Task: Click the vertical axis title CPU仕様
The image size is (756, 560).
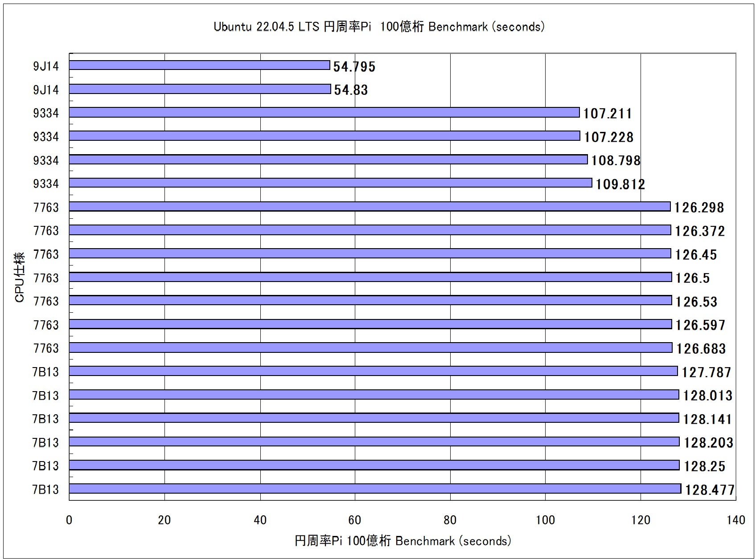Action: point(20,277)
